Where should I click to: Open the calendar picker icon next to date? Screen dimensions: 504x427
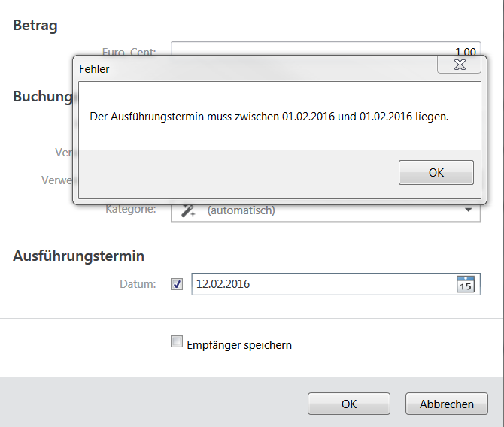tap(466, 284)
